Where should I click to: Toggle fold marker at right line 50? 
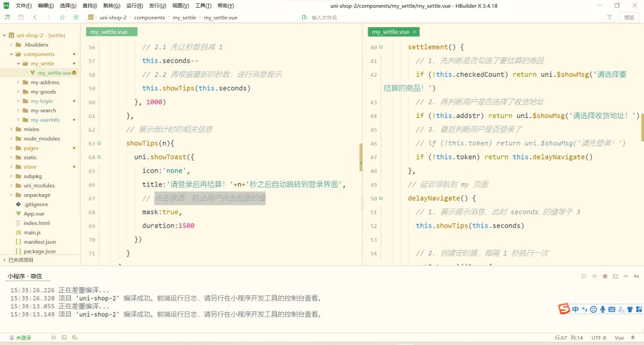[381, 198]
